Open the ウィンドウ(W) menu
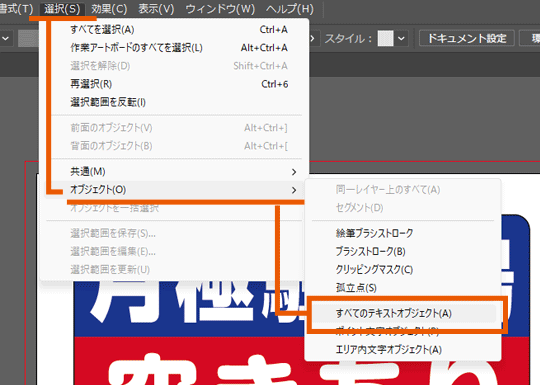 (x=220, y=9)
